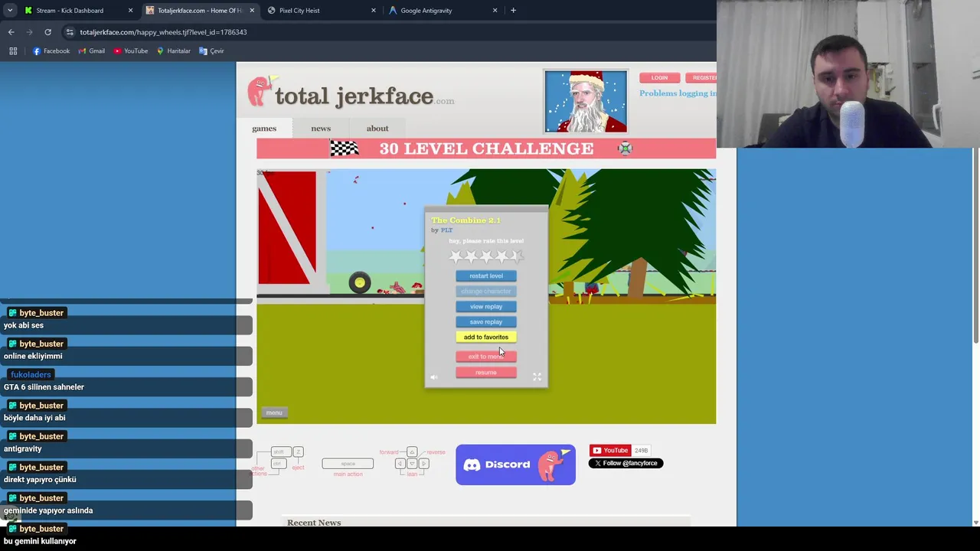Click X Follow @fancyforce button

(626, 463)
